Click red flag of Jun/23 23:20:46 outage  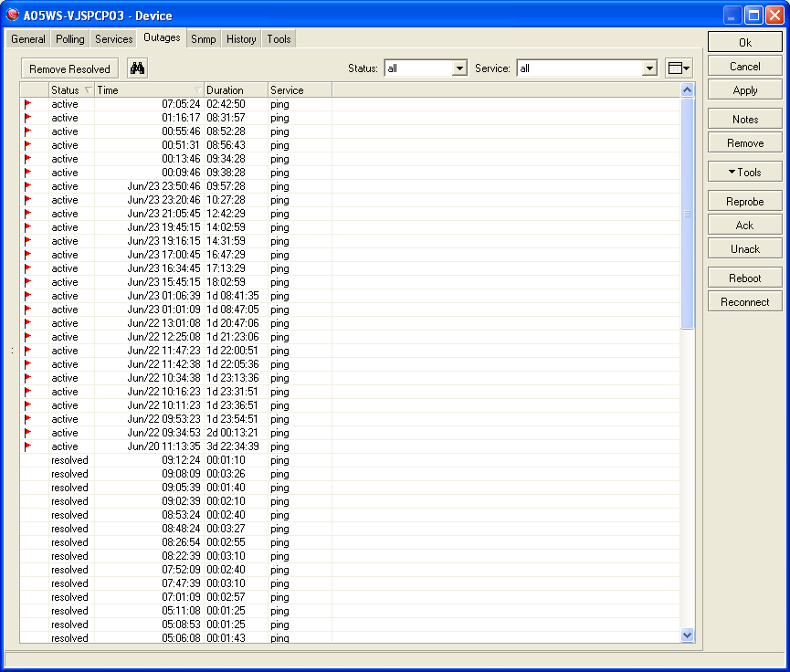click(x=27, y=200)
